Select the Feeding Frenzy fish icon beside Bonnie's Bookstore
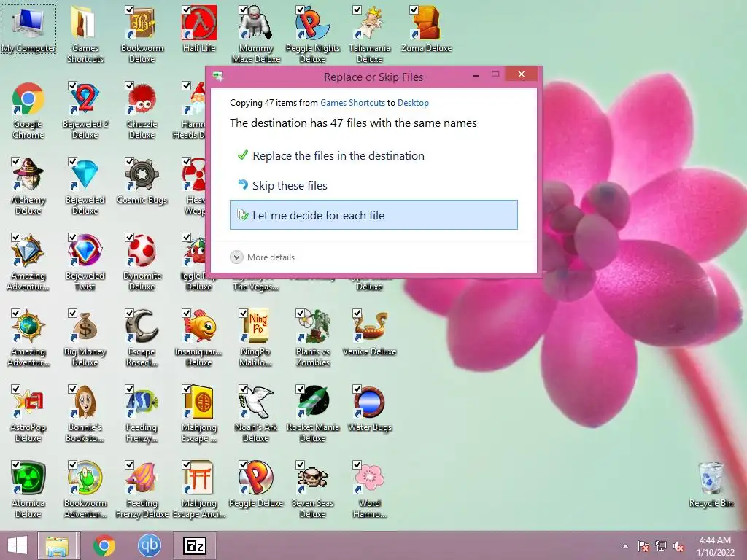 point(142,402)
